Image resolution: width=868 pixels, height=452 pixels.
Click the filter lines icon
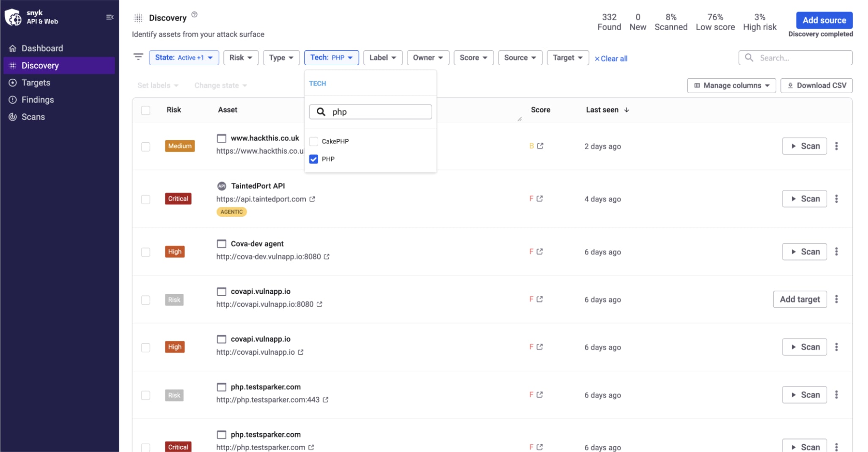tap(138, 57)
